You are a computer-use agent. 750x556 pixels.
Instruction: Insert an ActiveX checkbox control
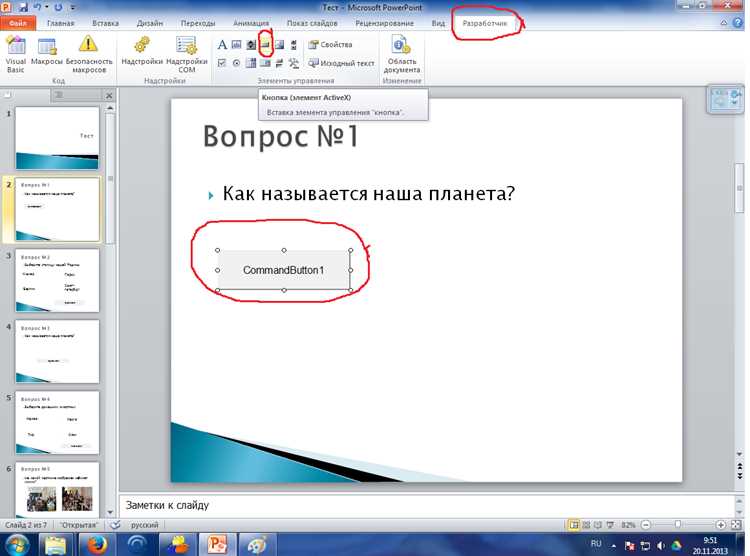click(x=222, y=63)
